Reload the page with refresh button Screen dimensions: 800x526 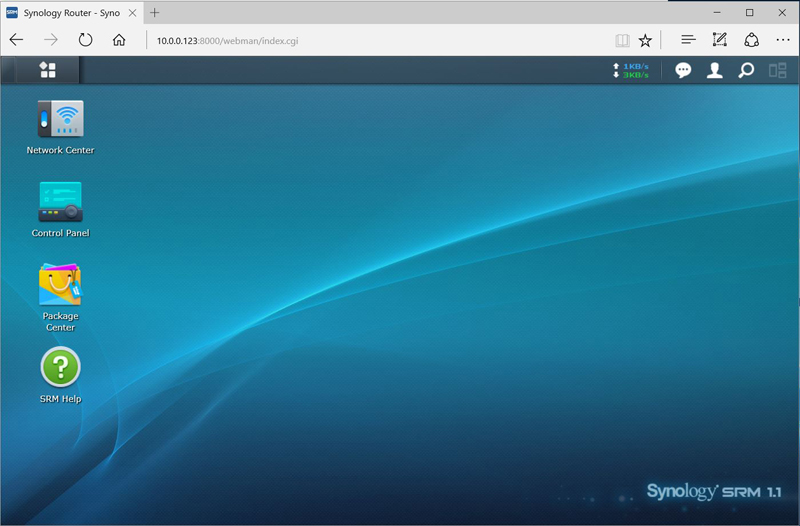[85, 40]
